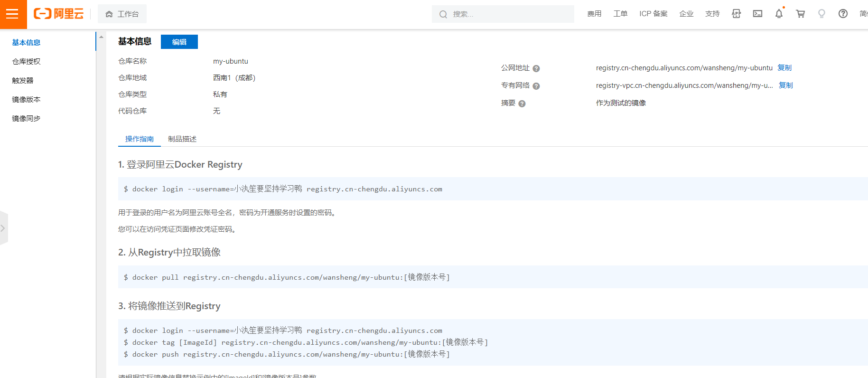Open the 企业 enterprise menu
This screenshot has height=378, width=868.
tap(686, 14)
